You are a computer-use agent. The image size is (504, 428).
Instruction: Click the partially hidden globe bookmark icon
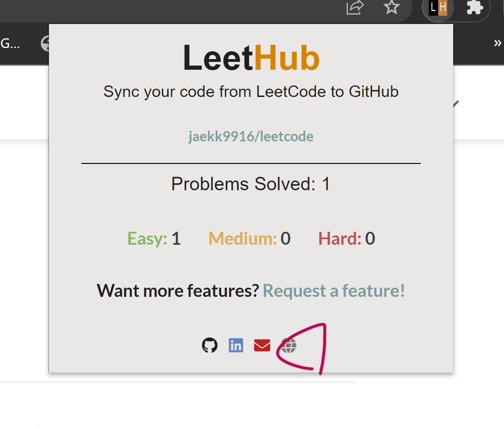[x=45, y=43]
